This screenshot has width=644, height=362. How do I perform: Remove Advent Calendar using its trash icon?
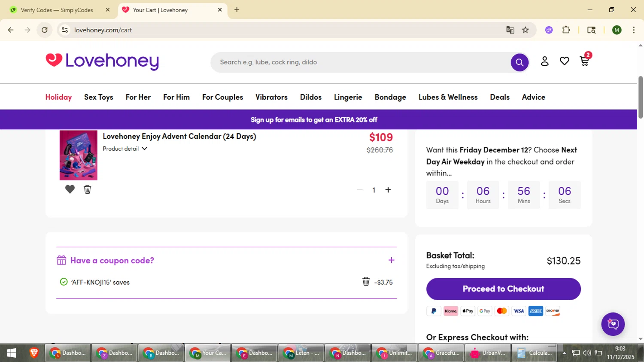coord(88,189)
